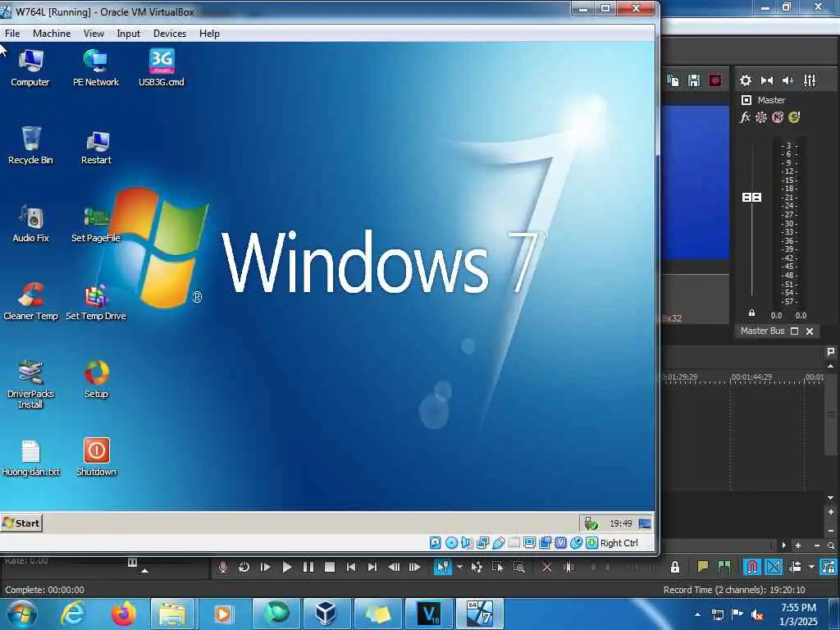This screenshot has width=840, height=630.
Task: Select the Normal Edit tool in Vegas
Action: pyautogui.click(x=442, y=567)
